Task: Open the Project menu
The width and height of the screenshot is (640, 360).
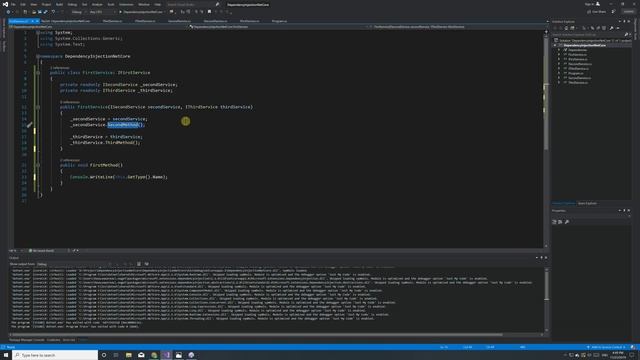Action: coord(46,4)
